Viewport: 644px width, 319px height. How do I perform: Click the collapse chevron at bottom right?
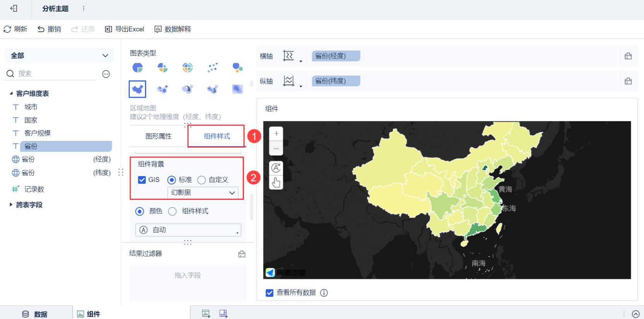click(635, 314)
